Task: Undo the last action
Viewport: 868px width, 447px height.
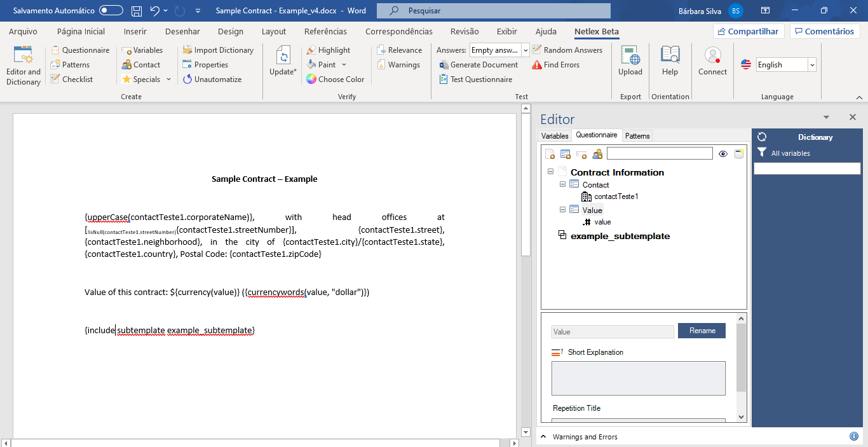Action: click(x=154, y=11)
